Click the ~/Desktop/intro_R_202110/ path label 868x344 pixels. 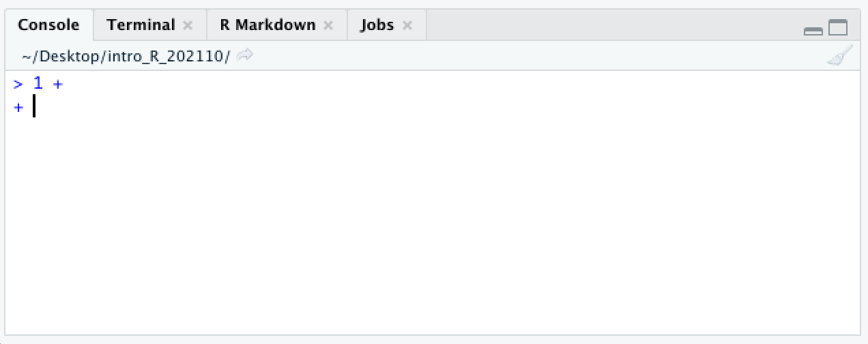[x=126, y=56]
